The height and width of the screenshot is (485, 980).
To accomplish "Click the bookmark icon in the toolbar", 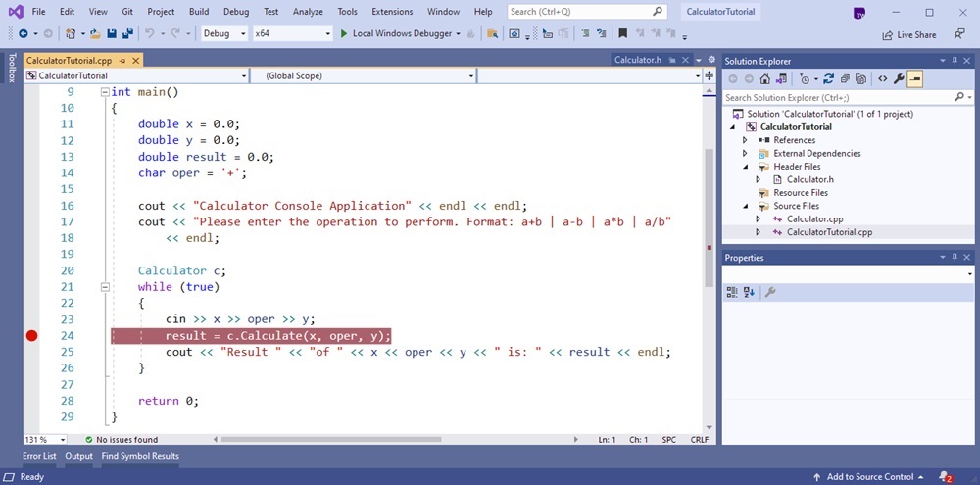I will [622, 33].
